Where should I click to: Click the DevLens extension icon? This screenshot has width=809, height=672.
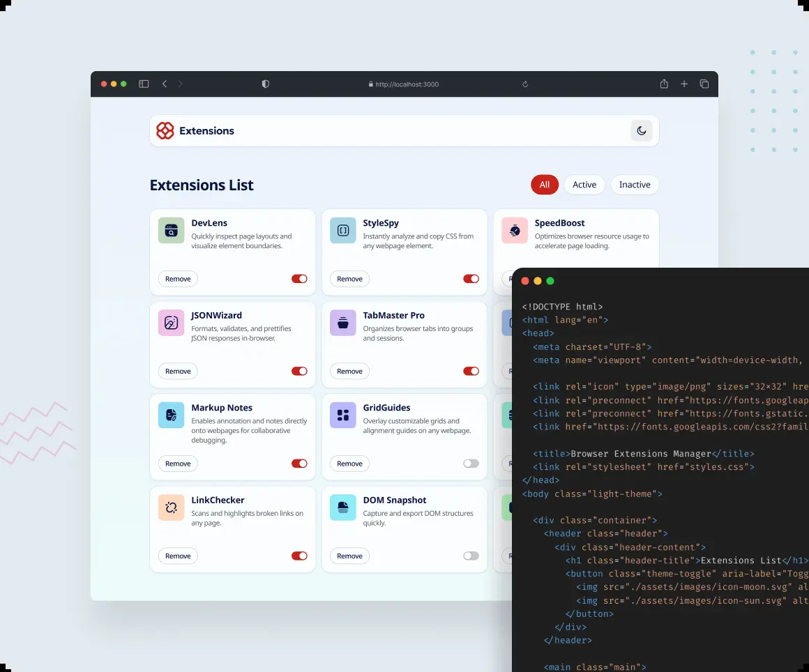172,231
